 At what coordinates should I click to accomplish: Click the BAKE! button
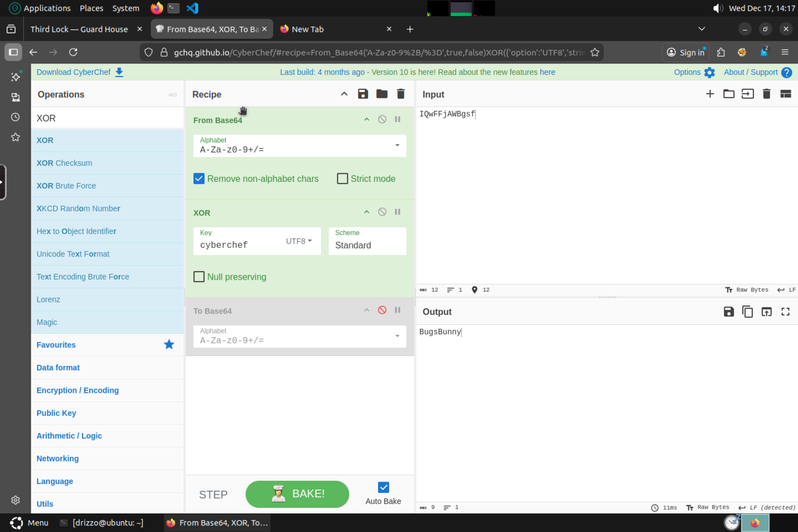297,494
